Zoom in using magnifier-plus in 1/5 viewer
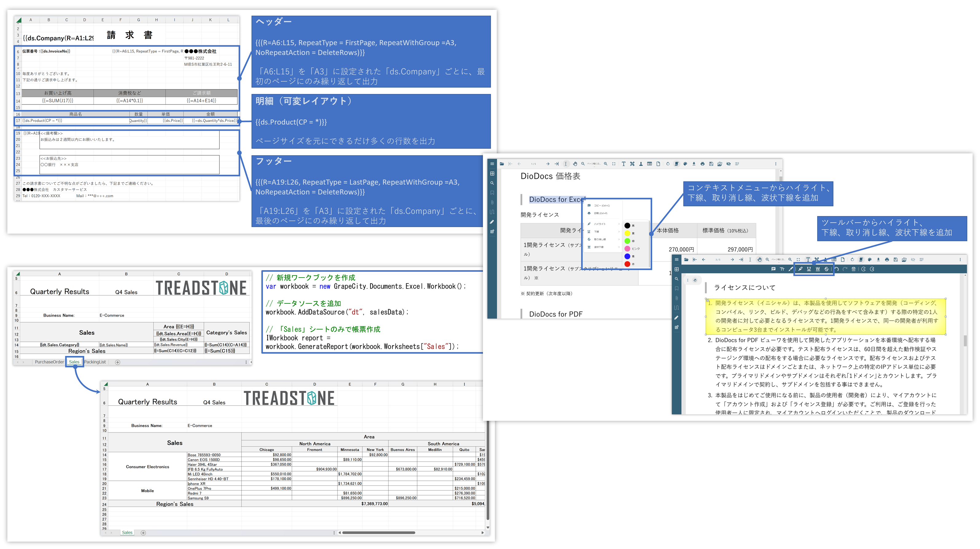The height and width of the screenshot is (549, 980). 605,164
